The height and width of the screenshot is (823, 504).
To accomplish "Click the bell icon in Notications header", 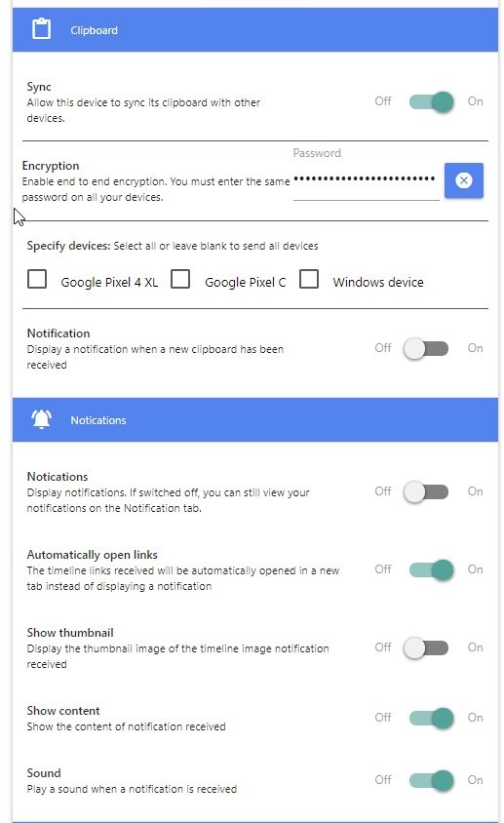I will [x=42, y=419].
